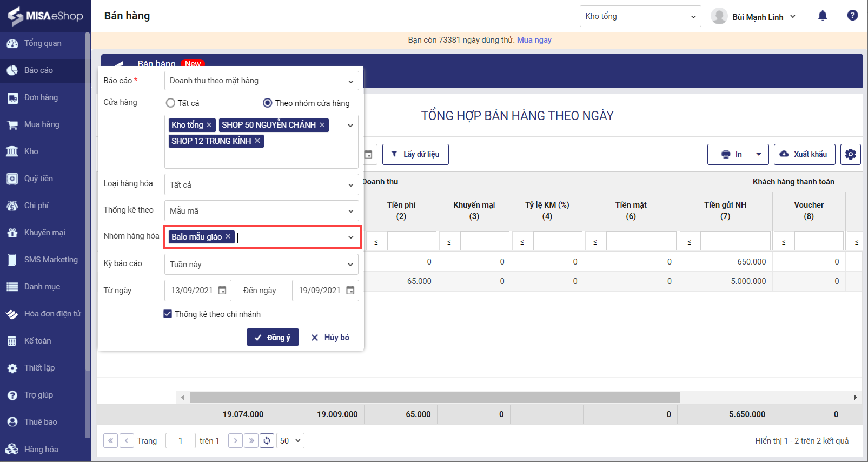Refresh the table with reload icon

click(x=267, y=441)
